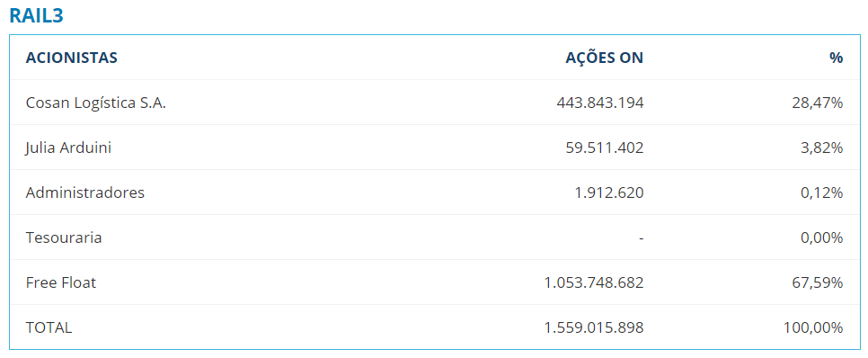Select the Julia Arduini row name
868x358 pixels.
tap(68, 148)
